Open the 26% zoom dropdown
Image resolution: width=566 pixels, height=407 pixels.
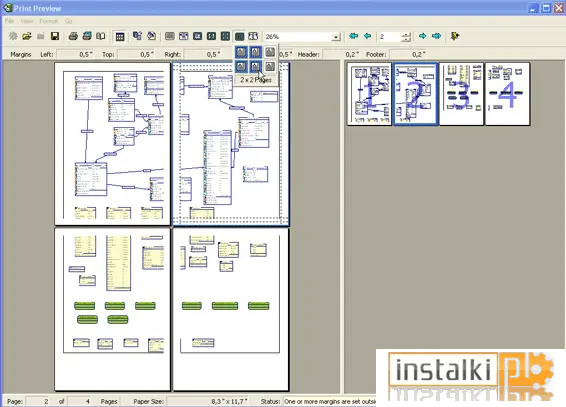tap(336, 37)
